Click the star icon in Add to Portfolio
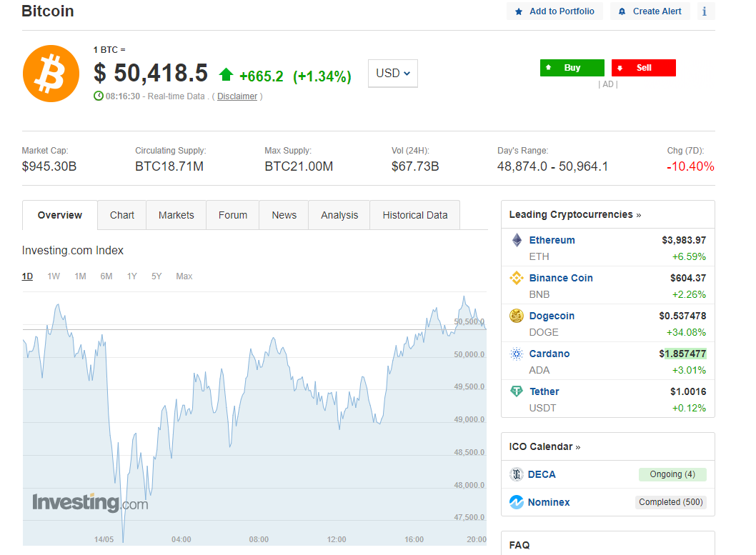The image size is (756, 555). click(519, 11)
